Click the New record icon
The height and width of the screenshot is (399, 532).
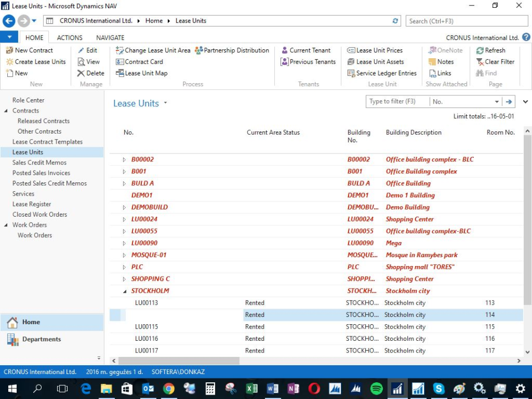point(9,73)
